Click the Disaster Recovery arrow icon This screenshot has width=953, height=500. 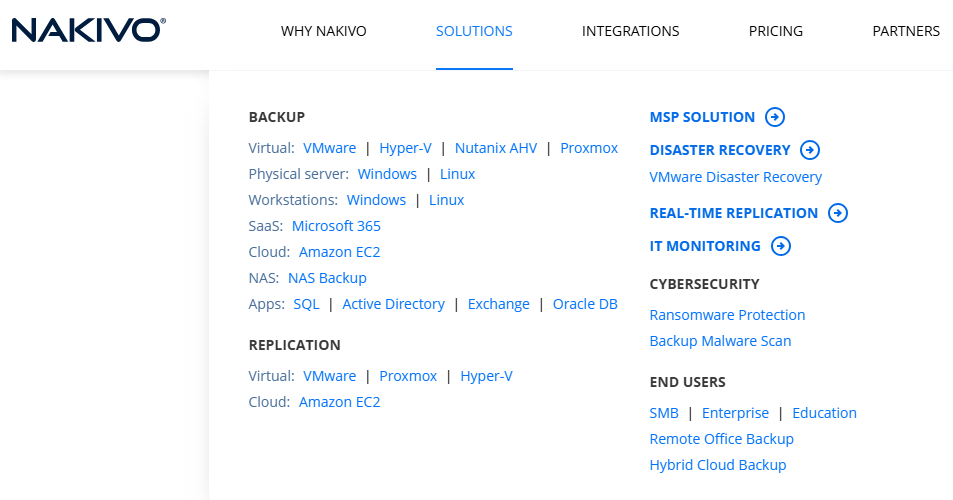tap(810, 149)
